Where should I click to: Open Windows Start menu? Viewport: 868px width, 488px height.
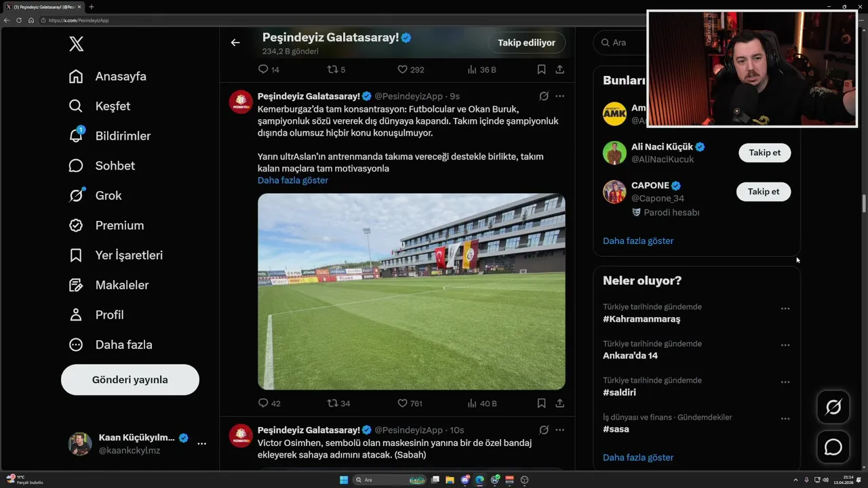coord(344,480)
